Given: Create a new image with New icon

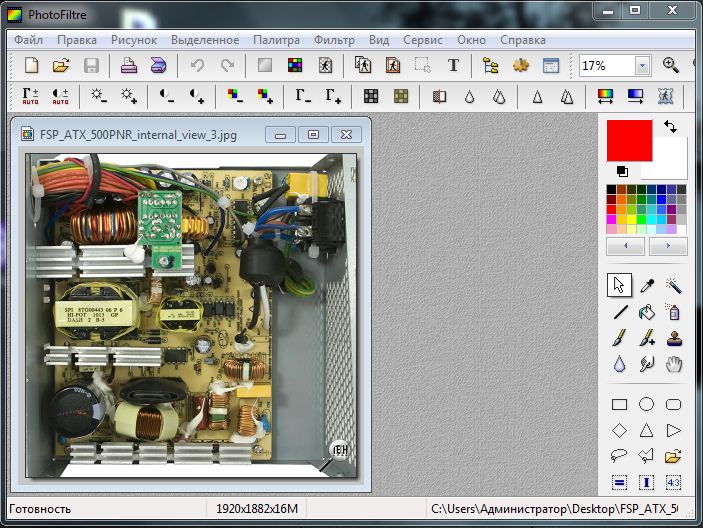Looking at the screenshot, I should coord(31,65).
